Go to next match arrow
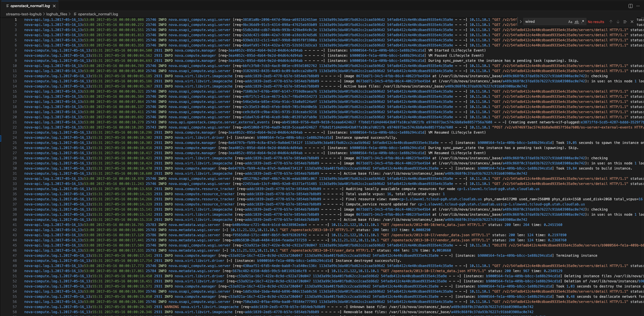This screenshot has height=316, width=644. tap(618, 22)
